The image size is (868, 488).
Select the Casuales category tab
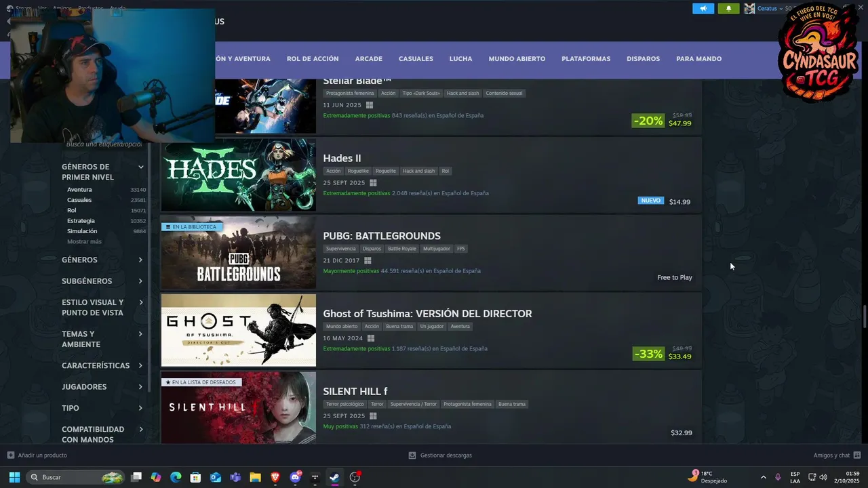(416, 59)
